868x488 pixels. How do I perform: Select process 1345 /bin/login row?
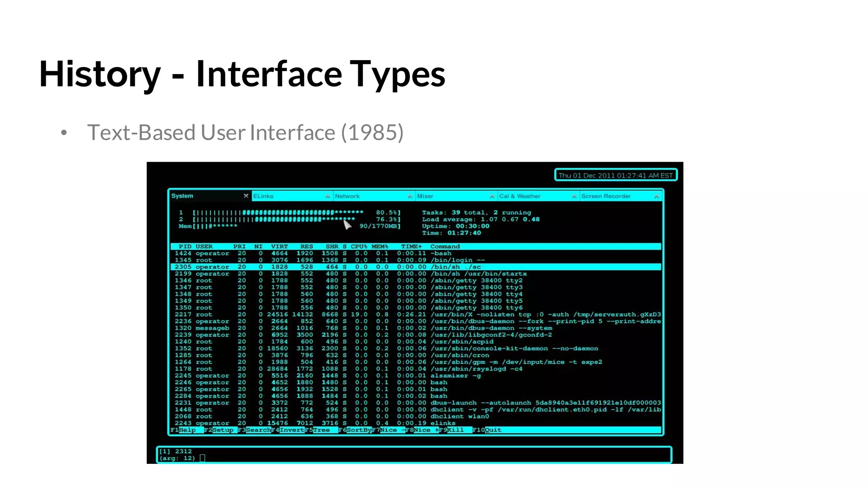[416, 260]
